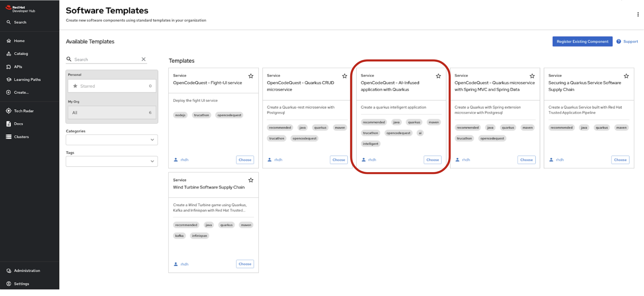
Task: Click the Clusters stack icon
Action: tap(9, 137)
